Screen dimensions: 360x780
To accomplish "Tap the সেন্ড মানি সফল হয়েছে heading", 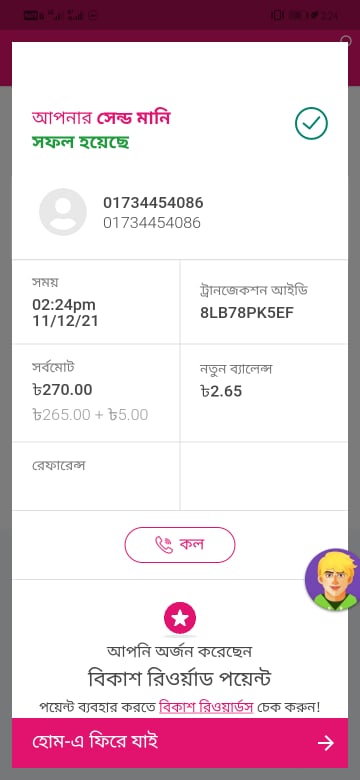I will click(x=101, y=130).
